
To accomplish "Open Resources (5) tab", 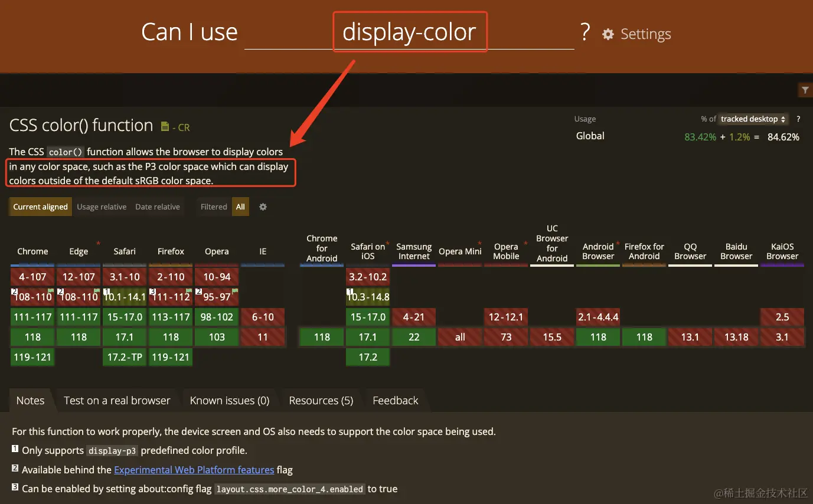I will 321,400.
